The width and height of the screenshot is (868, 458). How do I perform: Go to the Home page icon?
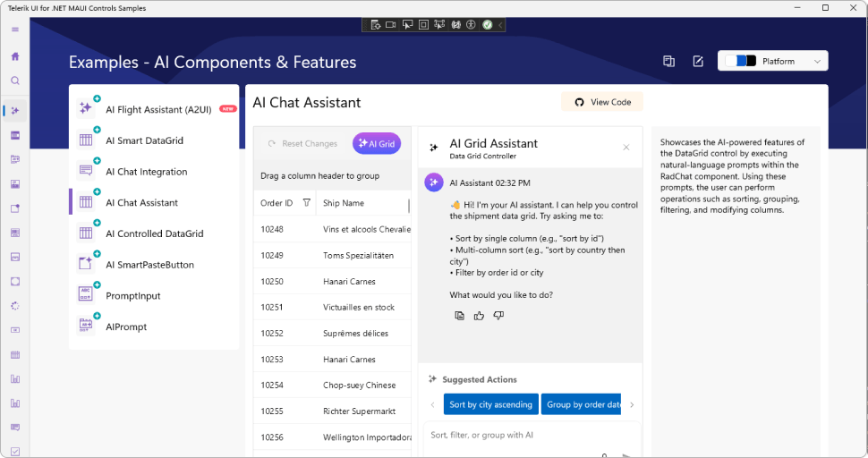15,55
